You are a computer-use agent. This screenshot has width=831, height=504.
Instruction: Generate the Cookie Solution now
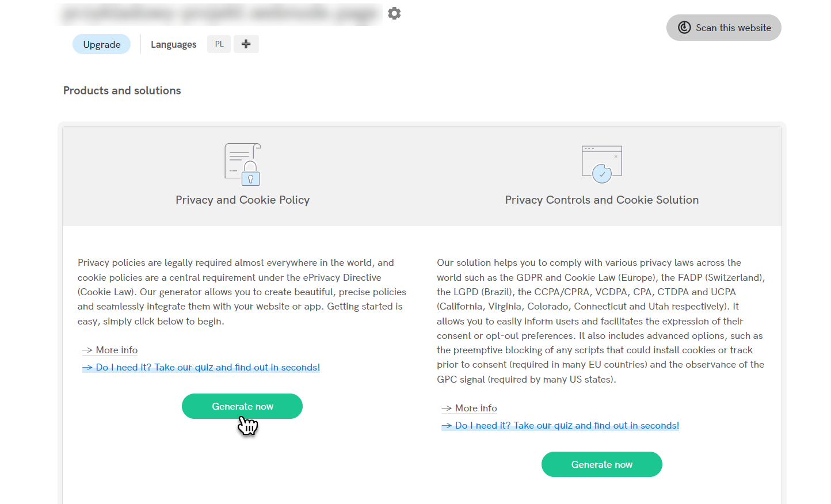[x=602, y=464]
